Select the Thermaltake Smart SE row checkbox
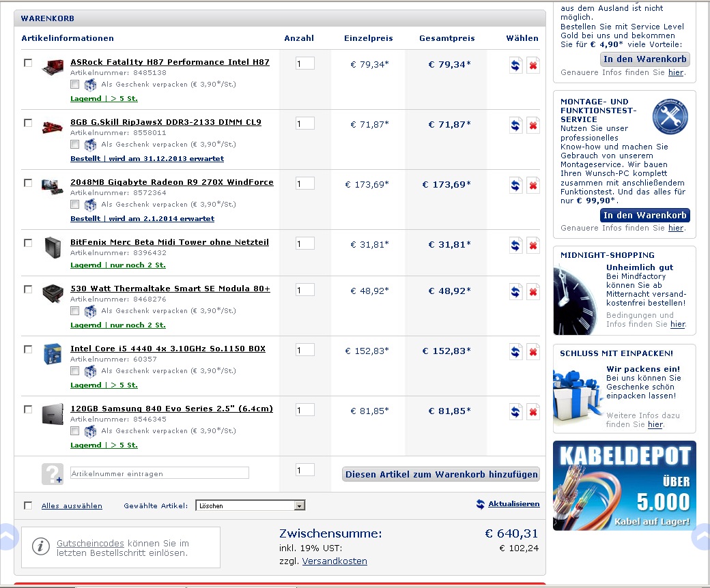Viewport: 710px width, 588px height. click(x=28, y=289)
